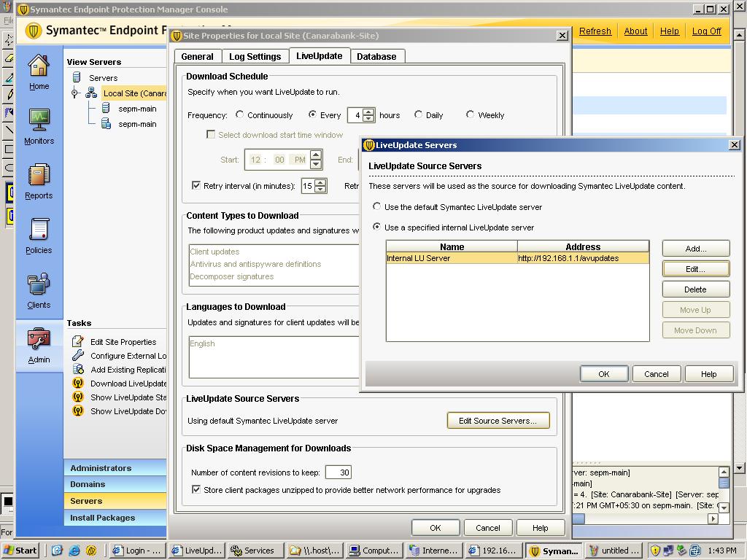Click the Edit Site Properties task icon
747x560 pixels.
pos(78,342)
